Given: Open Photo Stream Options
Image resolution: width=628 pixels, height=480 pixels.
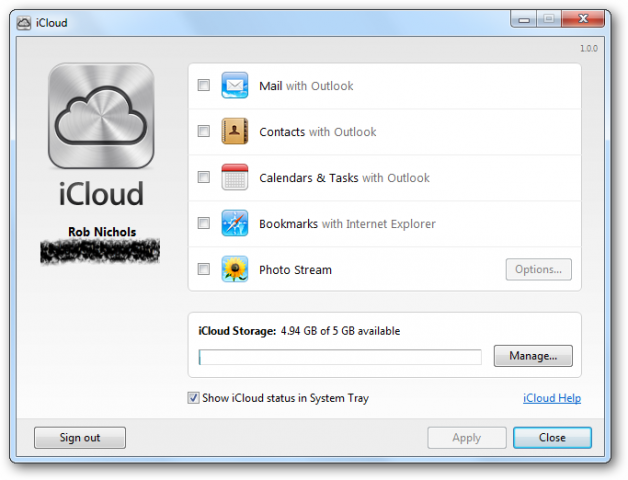Looking at the screenshot, I should click(538, 269).
